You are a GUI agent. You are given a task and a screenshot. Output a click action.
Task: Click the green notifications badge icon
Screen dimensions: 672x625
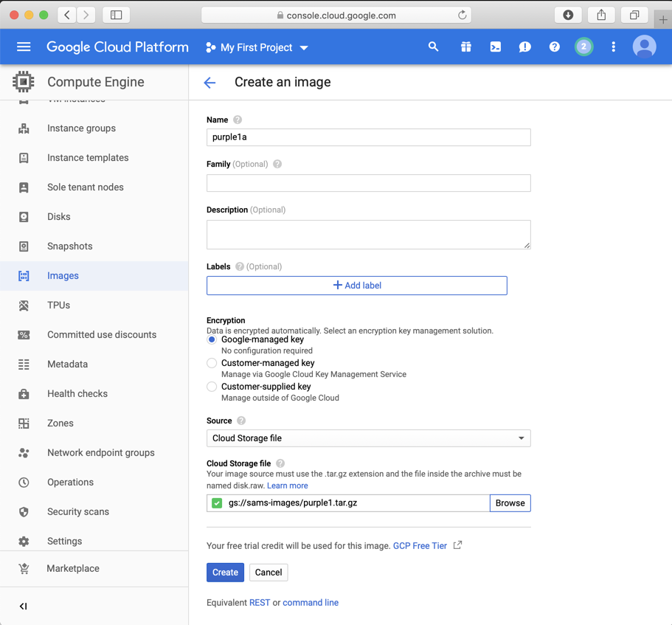[x=583, y=47]
